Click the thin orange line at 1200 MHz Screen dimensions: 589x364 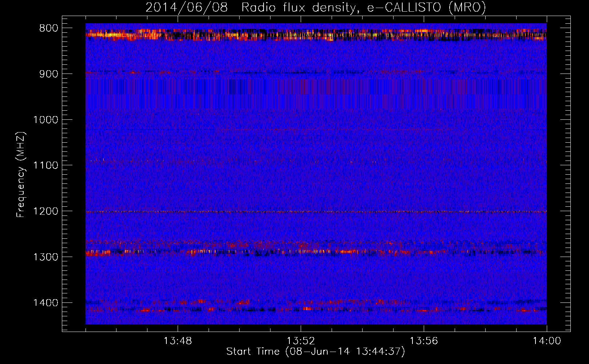point(316,211)
